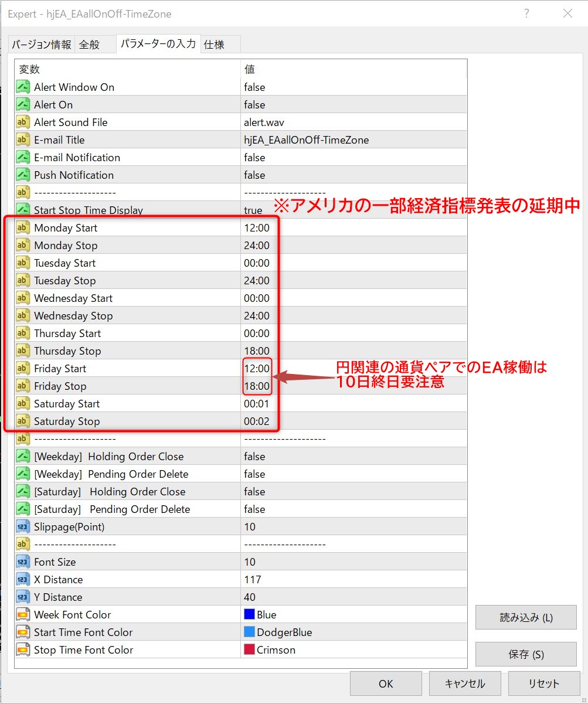Open the Stop Time Font Color Crimson dropdown
Image resolution: width=588 pixels, height=704 pixels.
coord(276,650)
